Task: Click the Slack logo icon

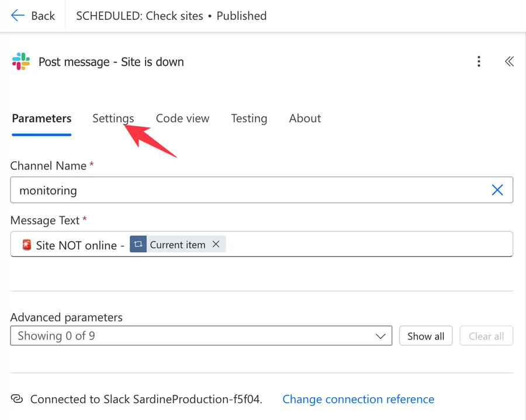Action: (21, 61)
